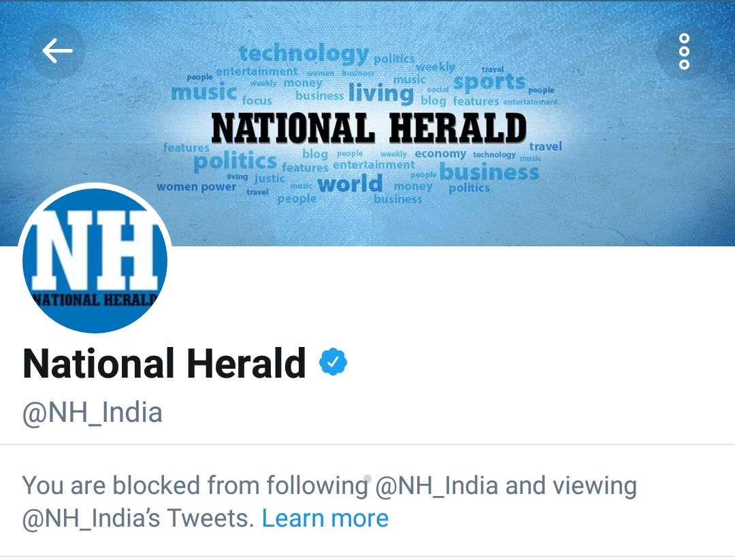
Task: Click the 'You are blocked' message text
Action: pos(329,502)
